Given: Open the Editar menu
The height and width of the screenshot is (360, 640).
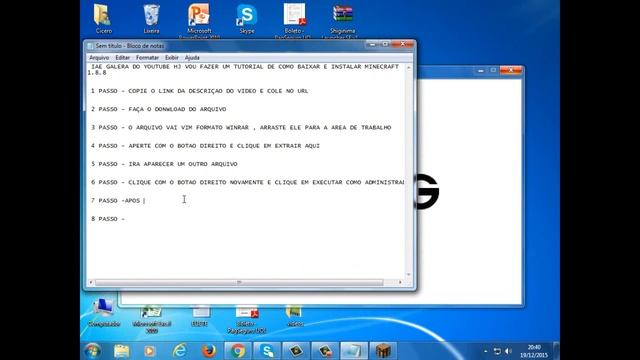Looking at the screenshot, I should (122, 58).
